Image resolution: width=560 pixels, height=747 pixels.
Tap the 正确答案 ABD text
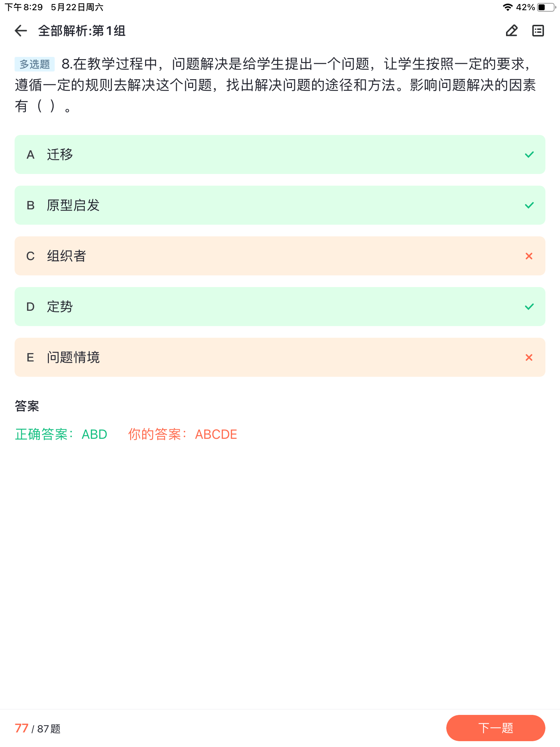click(61, 434)
